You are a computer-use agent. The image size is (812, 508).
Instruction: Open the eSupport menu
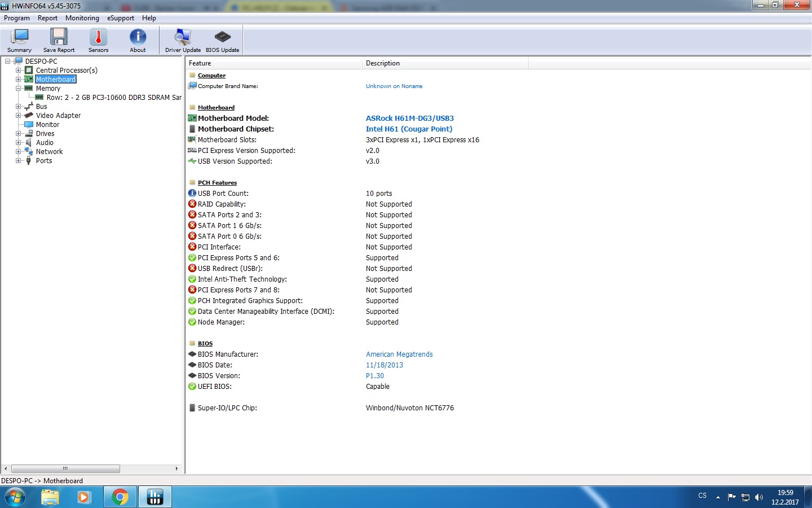click(x=121, y=18)
